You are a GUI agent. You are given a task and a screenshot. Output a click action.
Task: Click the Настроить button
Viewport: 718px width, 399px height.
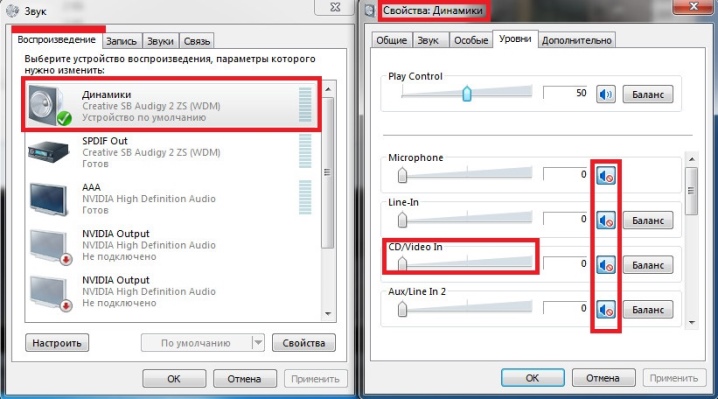pos(57,343)
